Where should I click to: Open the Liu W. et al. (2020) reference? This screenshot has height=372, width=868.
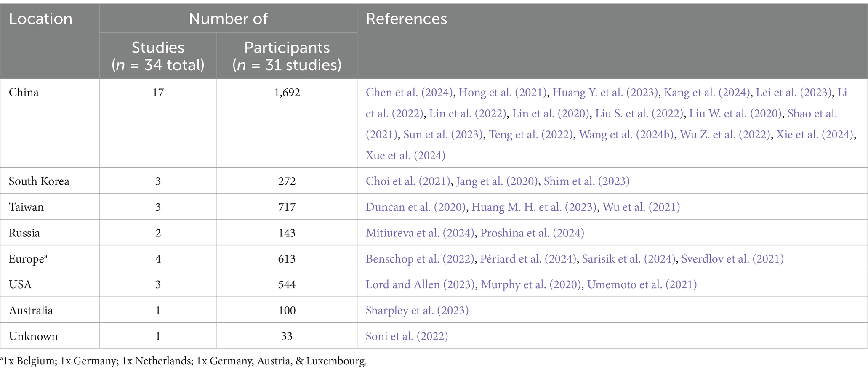pyautogui.click(x=735, y=114)
